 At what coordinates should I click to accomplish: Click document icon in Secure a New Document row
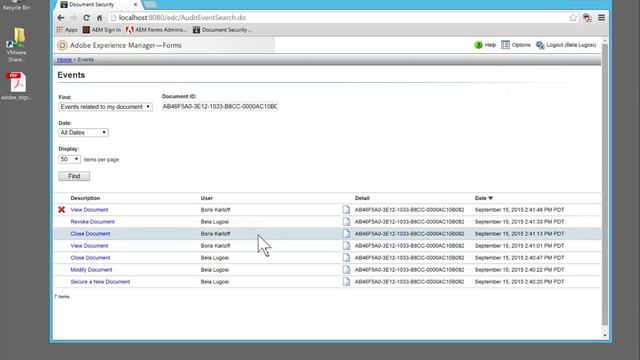[x=346, y=282]
